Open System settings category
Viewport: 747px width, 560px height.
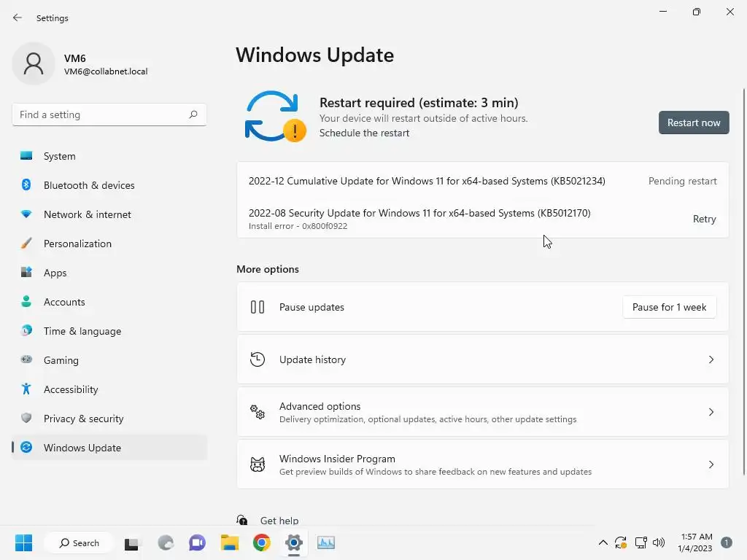[109, 156]
